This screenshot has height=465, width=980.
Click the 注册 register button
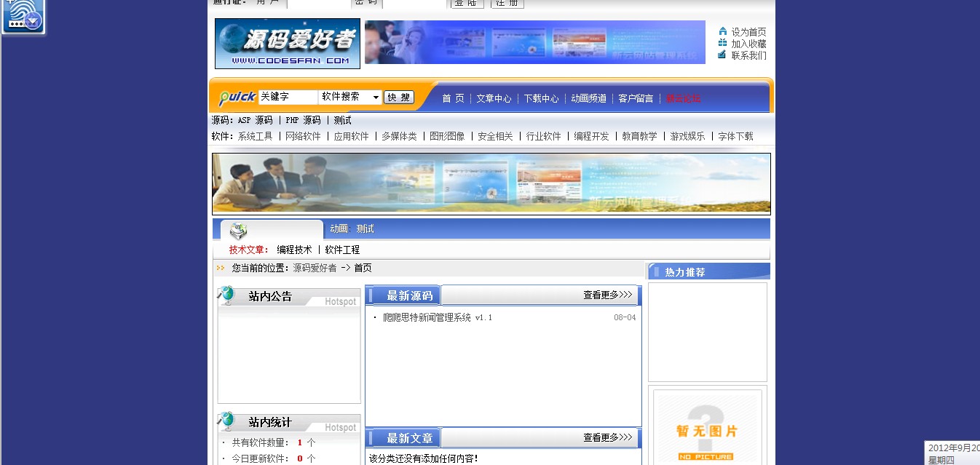click(x=507, y=3)
